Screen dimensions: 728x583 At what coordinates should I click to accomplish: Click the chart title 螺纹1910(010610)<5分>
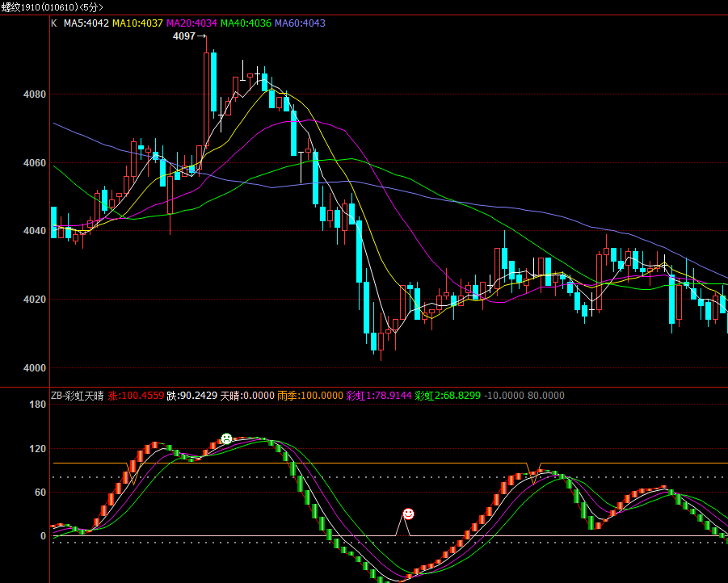pyautogui.click(x=53, y=7)
